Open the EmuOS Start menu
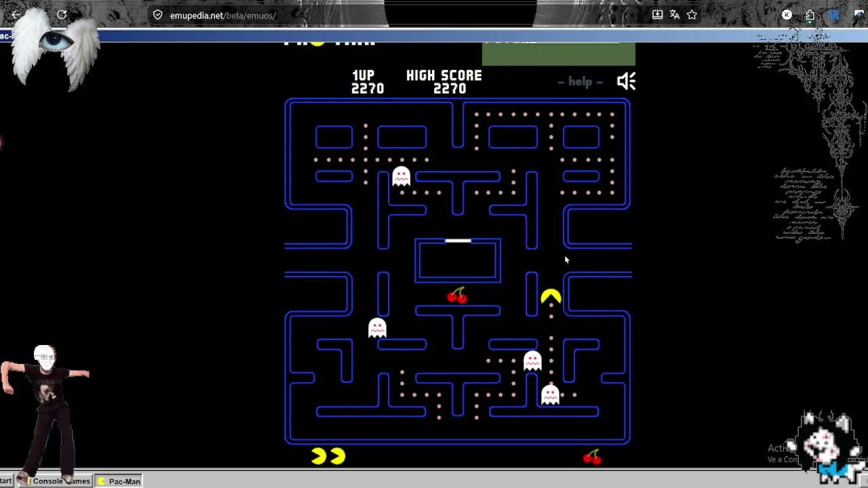 6,481
